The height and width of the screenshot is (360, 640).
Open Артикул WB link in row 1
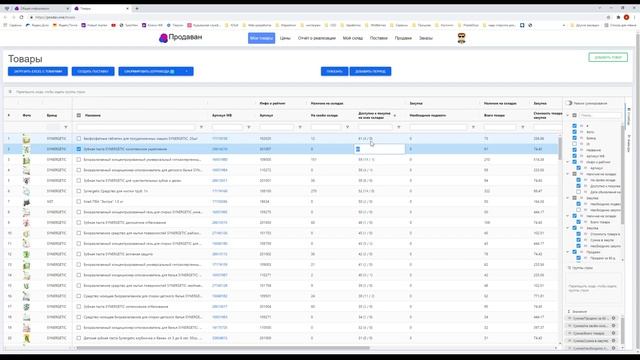220,139
